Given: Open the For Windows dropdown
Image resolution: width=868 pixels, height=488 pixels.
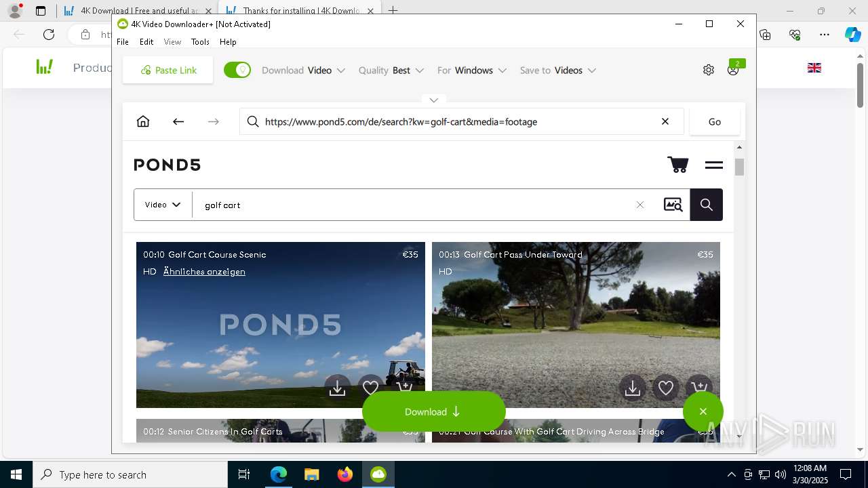Looking at the screenshot, I should pyautogui.click(x=472, y=70).
